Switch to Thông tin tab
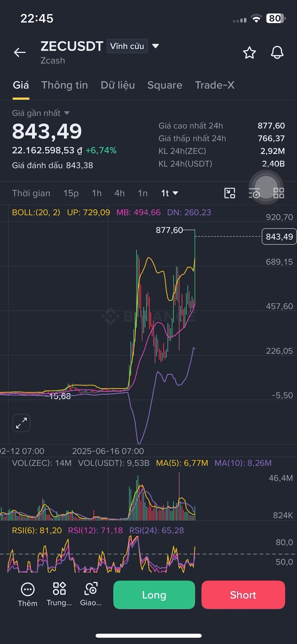 65,85
